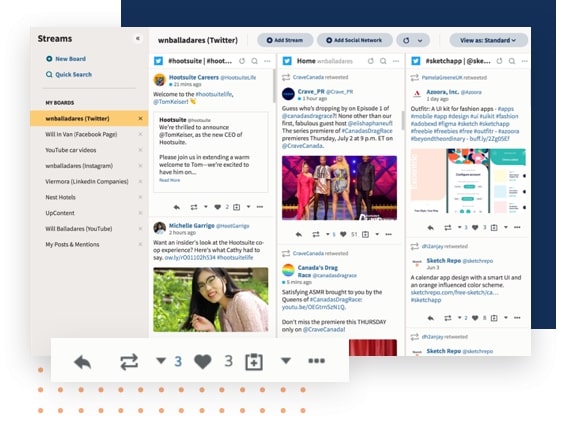The width and height of the screenshot is (561, 422).
Task: Like the Crave_PR tweet
Action: 343,234
